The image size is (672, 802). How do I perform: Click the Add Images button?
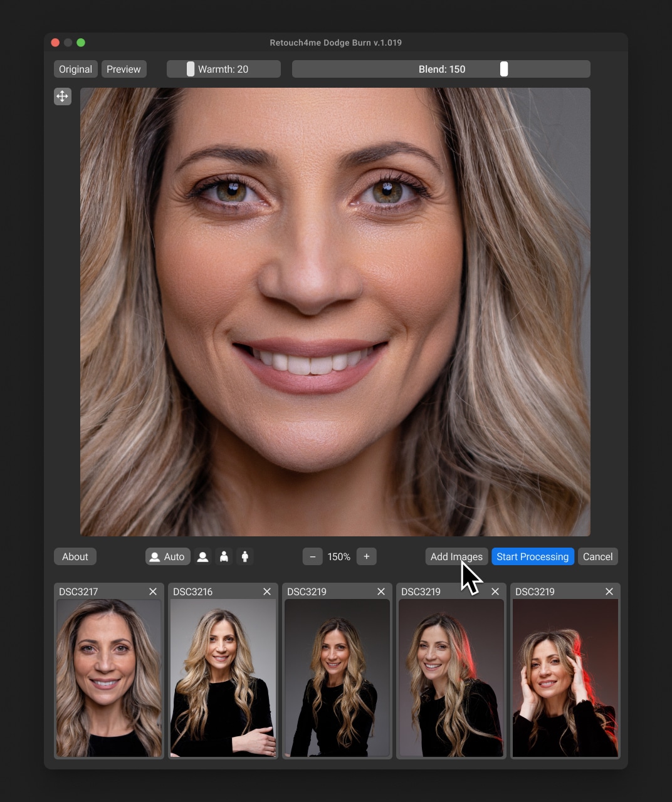(456, 556)
